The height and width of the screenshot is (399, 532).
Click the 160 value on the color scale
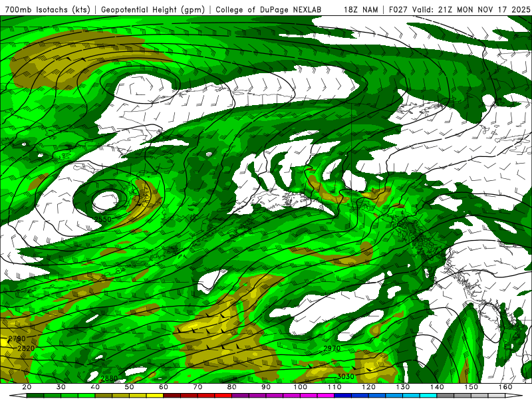(x=505, y=387)
